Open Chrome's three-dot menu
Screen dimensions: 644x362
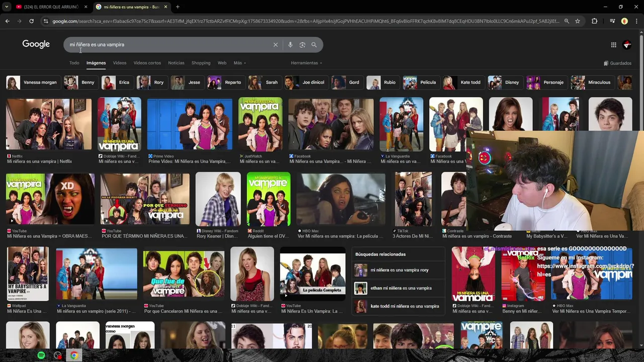click(637, 21)
